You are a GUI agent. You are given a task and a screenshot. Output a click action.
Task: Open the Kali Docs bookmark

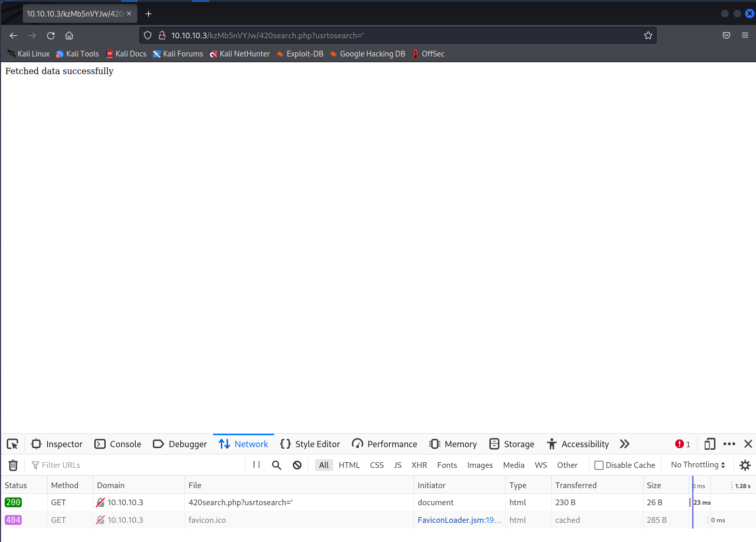pos(126,54)
